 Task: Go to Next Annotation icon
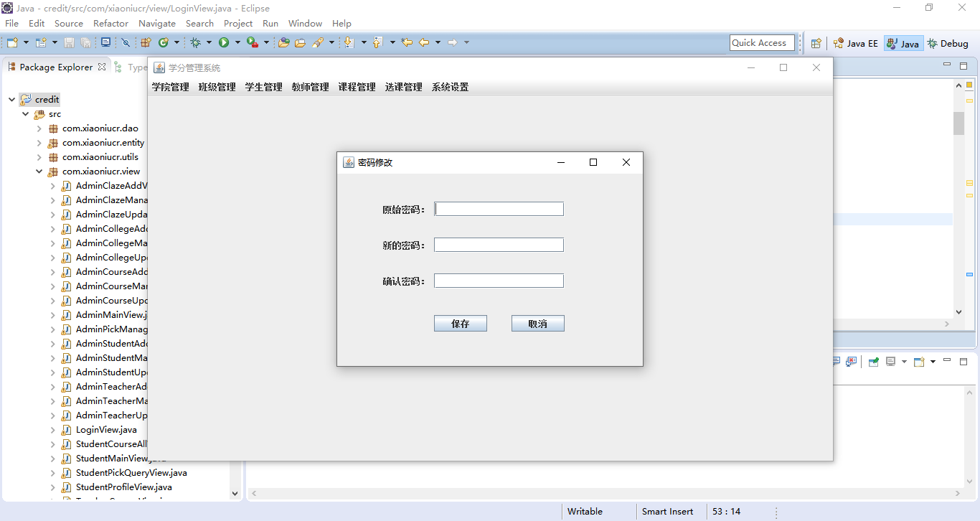click(349, 43)
